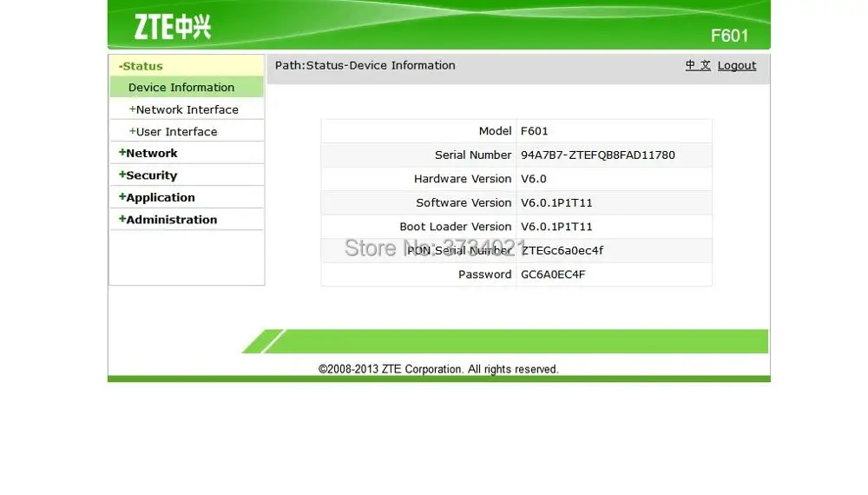This screenshot has width=868, height=495.
Task: Click the Path:Status-Device Information breadcrumb
Action: (365, 65)
